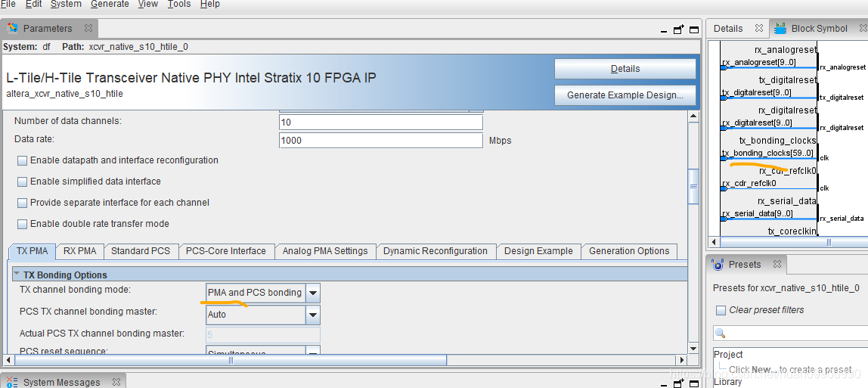
Task: Open the Help menu
Action: pyautogui.click(x=209, y=4)
